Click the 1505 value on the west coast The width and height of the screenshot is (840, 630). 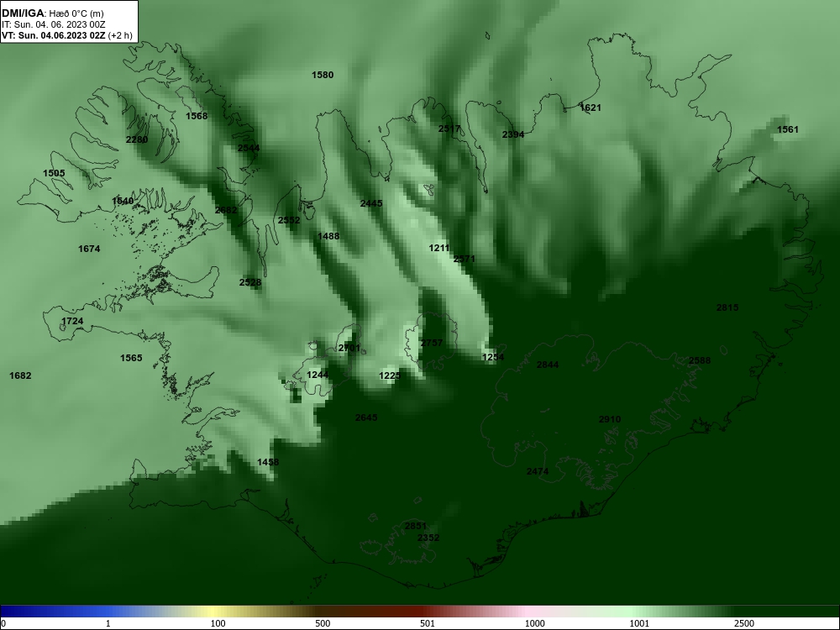[x=54, y=174]
